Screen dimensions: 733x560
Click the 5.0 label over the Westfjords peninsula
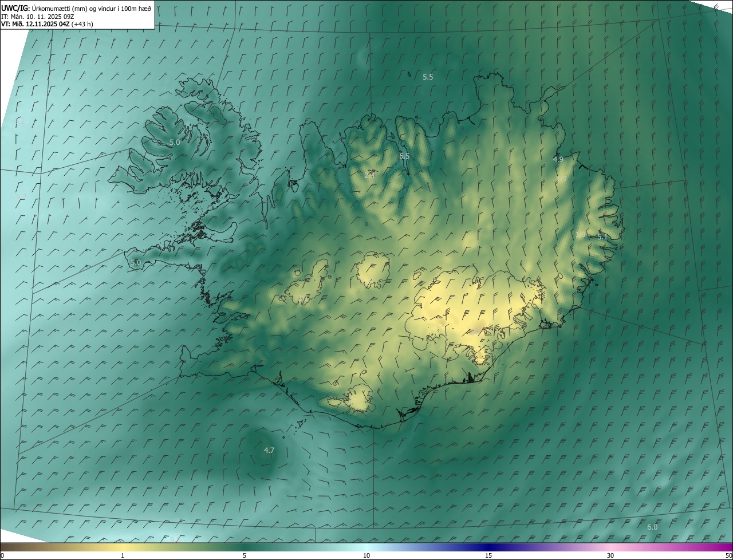175,142
